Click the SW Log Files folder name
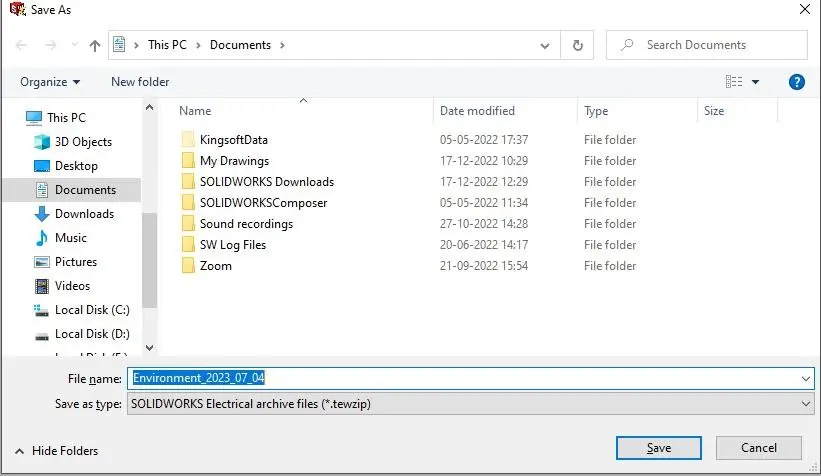 pos(232,245)
